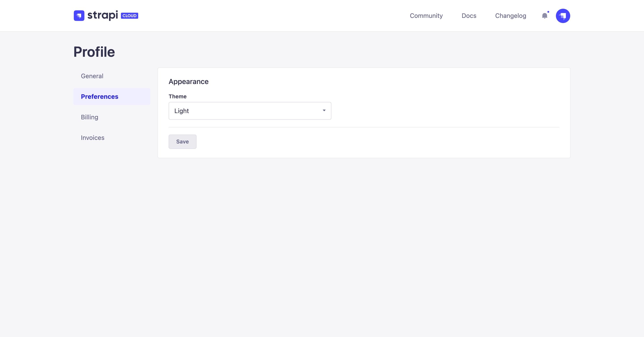Select the Strapi rocket icon
This screenshot has height=337, width=644.
(x=79, y=15)
